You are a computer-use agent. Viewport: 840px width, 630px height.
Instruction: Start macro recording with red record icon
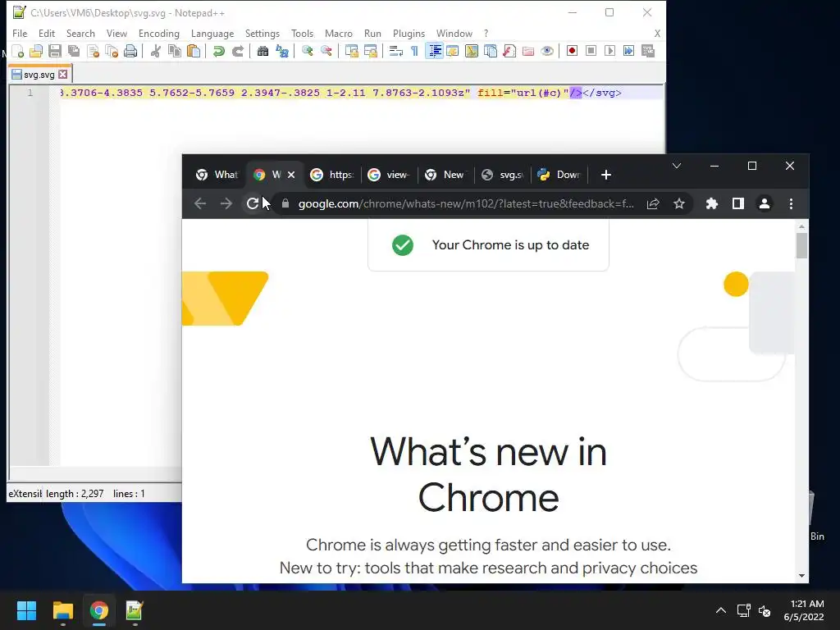[x=572, y=51]
